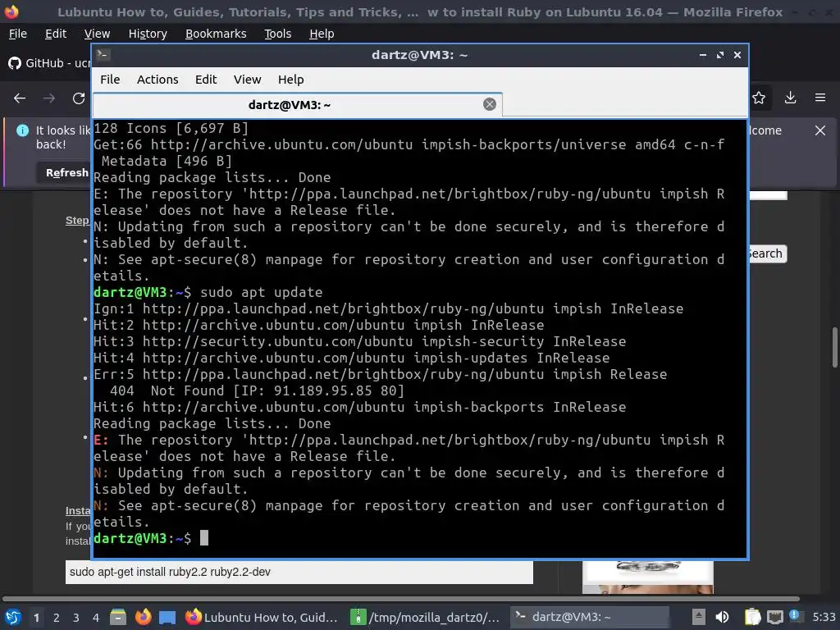Go forward in Firefox
The width and height of the screenshot is (840, 630).
coord(49,98)
